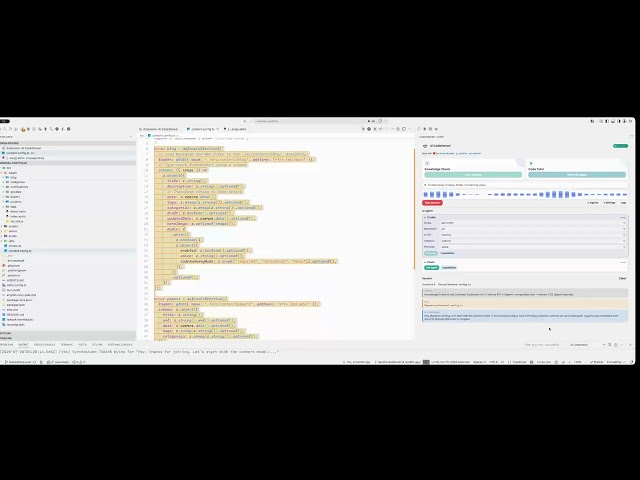
Task: Open the Settings link in CodeSensei panel
Action: tap(609, 202)
